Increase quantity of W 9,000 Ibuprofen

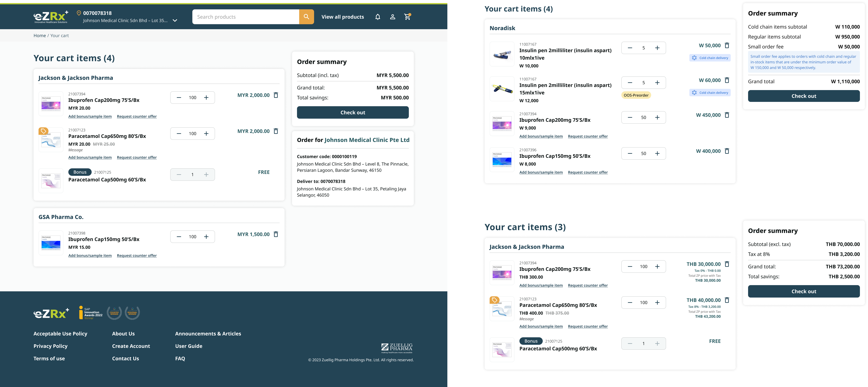click(x=657, y=118)
